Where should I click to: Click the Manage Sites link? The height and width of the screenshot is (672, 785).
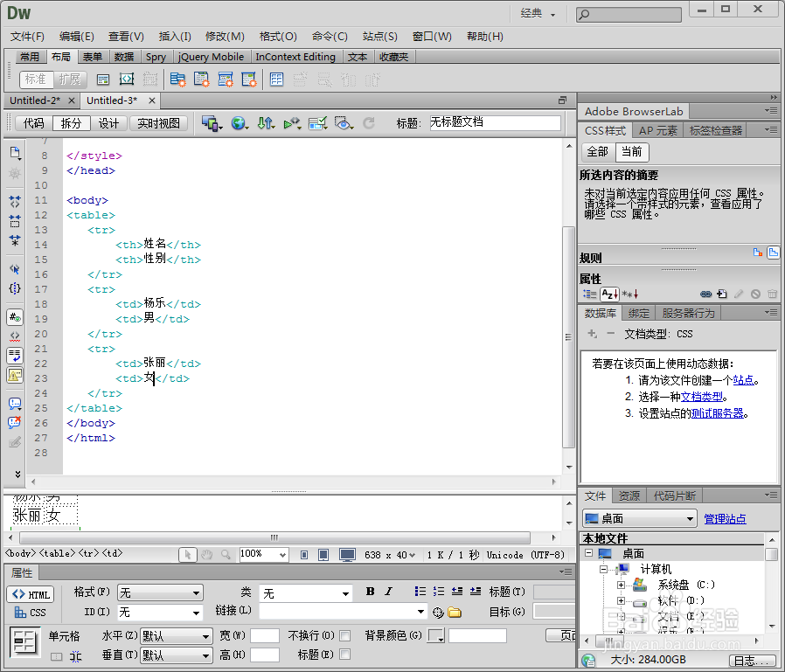click(725, 519)
